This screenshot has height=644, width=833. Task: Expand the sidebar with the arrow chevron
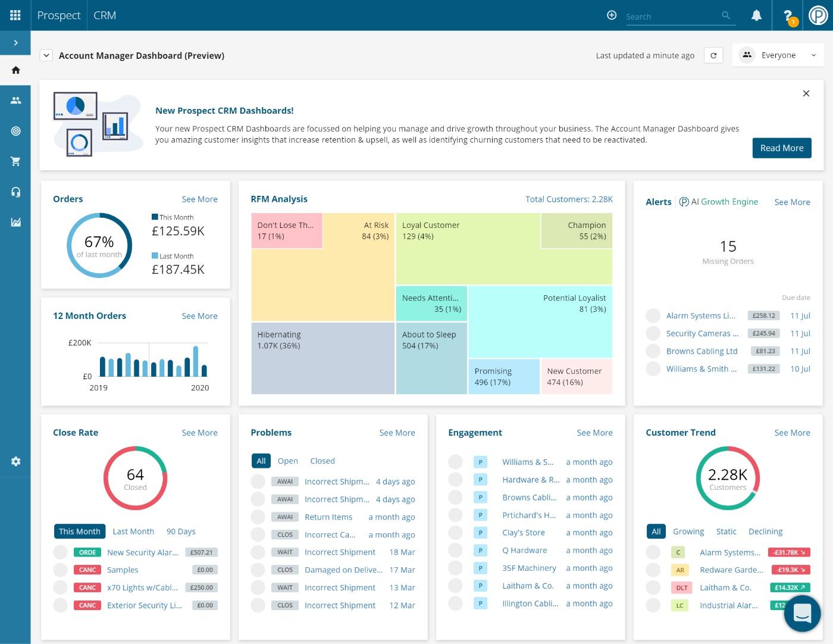coord(15,42)
